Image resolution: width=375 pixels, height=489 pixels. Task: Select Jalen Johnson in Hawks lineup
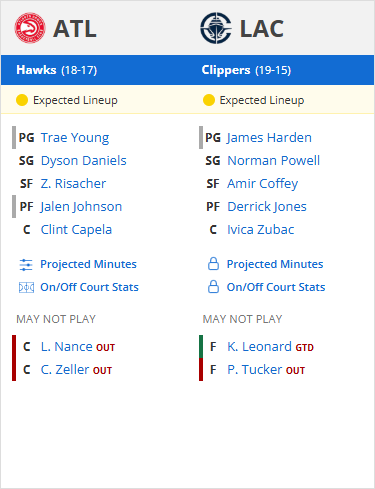click(x=81, y=207)
